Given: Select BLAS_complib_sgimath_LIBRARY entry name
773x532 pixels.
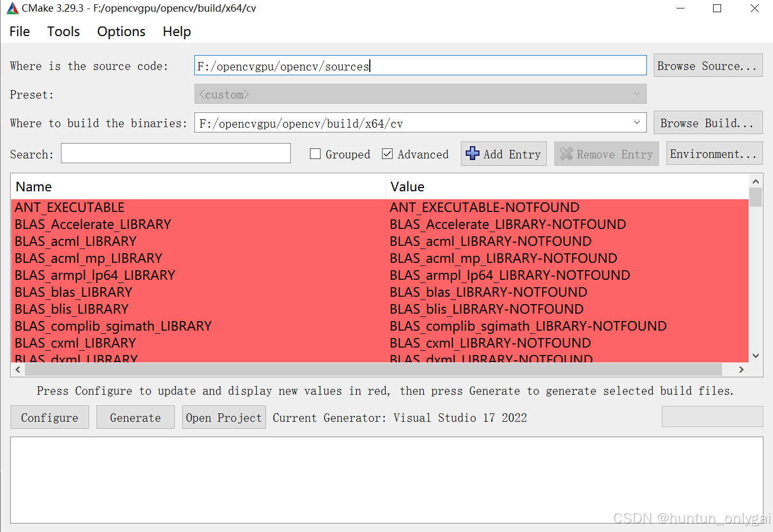Looking at the screenshot, I should tap(113, 326).
